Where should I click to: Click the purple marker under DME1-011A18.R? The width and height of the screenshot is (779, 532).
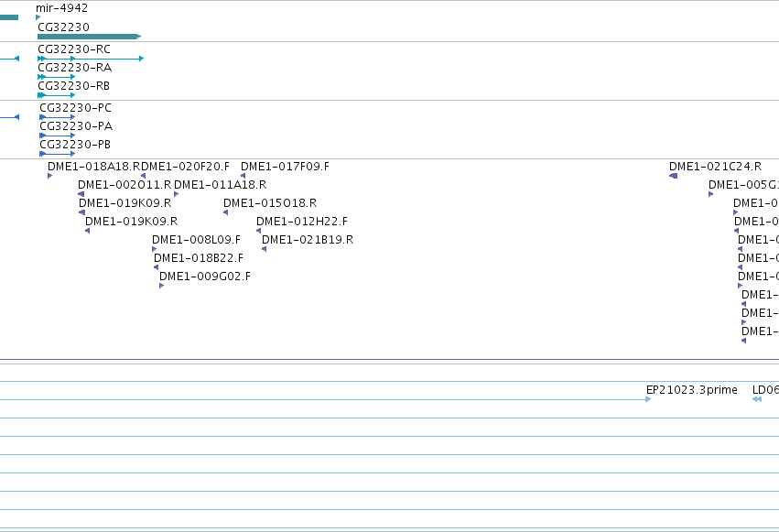(x=177, y=194)
